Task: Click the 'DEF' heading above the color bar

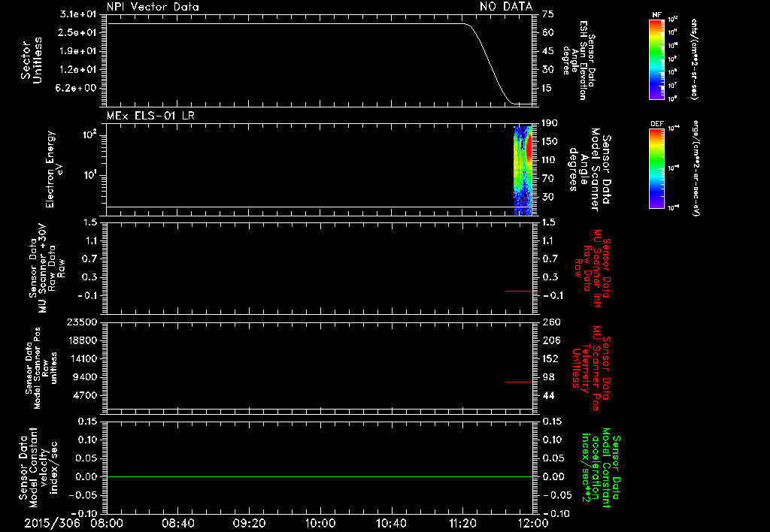Action: pos(657,124)
